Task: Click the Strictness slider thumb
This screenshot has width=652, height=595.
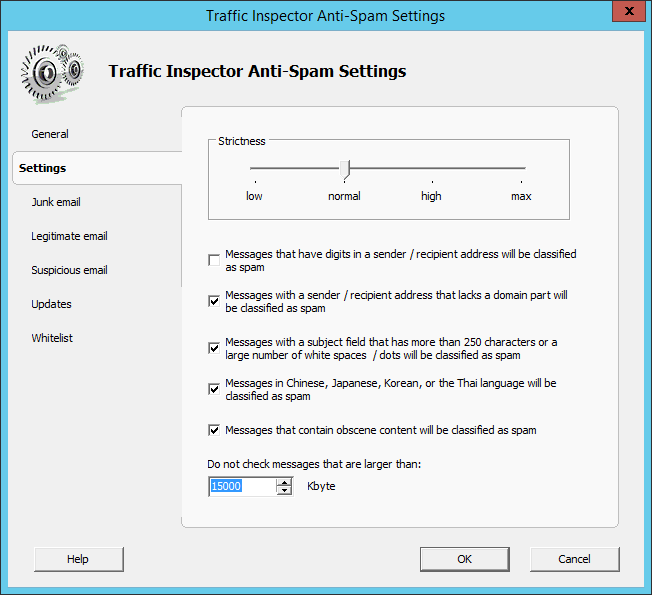Action: coord(345,169)
